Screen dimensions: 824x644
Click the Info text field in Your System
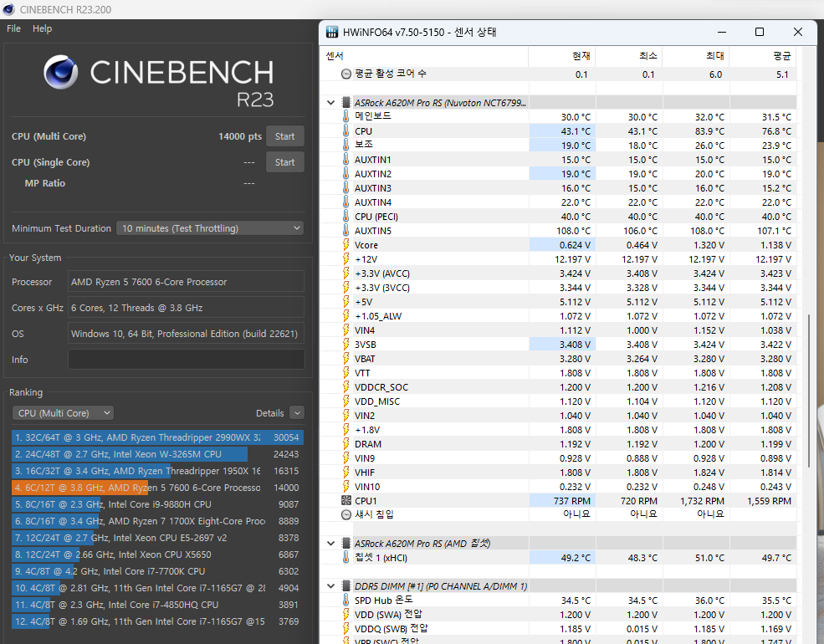(x=186, y=360)
